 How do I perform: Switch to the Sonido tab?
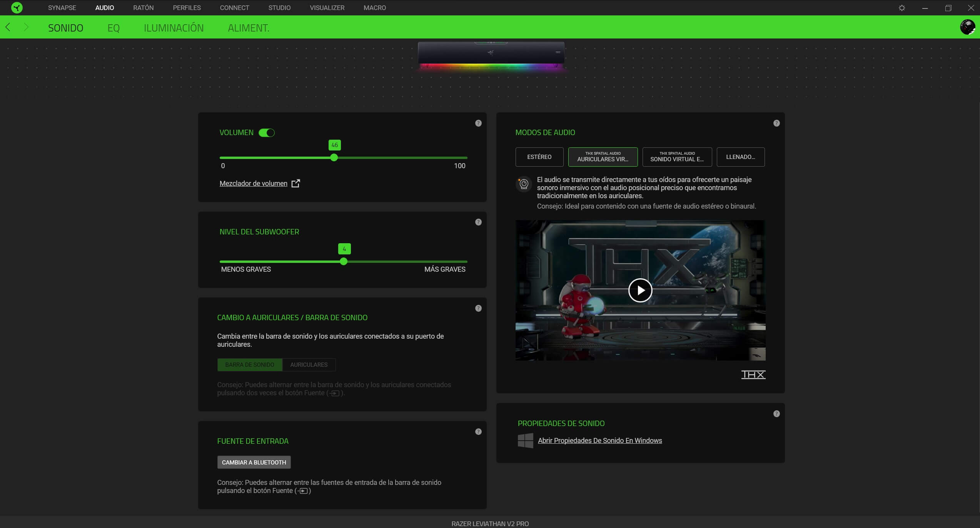pos(65,28)
